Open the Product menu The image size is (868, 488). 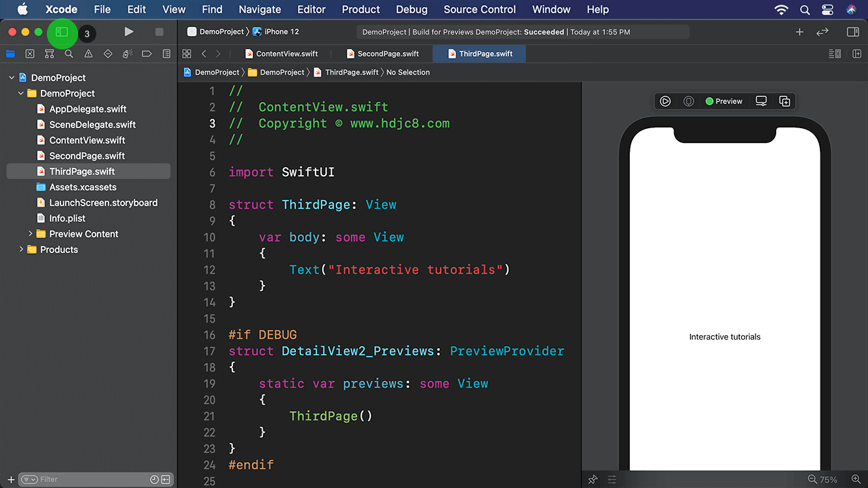(x=361, y=9)
